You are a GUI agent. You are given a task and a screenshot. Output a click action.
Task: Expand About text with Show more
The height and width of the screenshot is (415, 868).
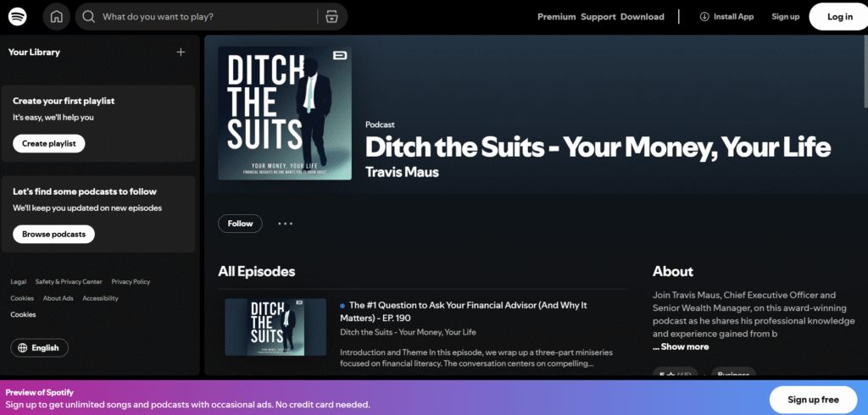[681, 346]
